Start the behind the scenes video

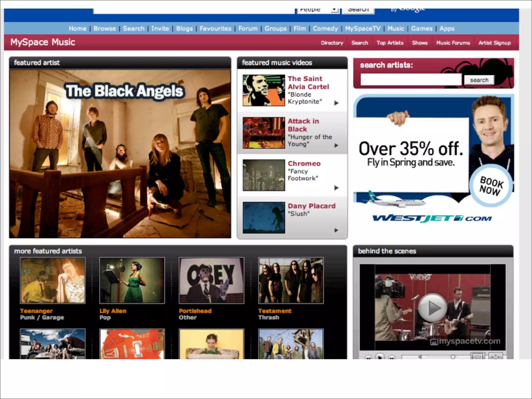[x=433, y=308]
